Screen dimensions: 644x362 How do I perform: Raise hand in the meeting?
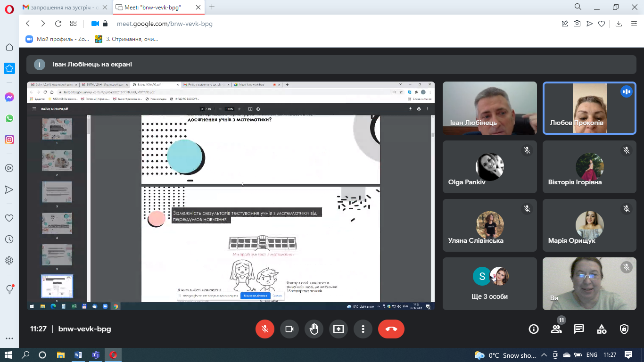pyautogui.click(x=314, y=329)
